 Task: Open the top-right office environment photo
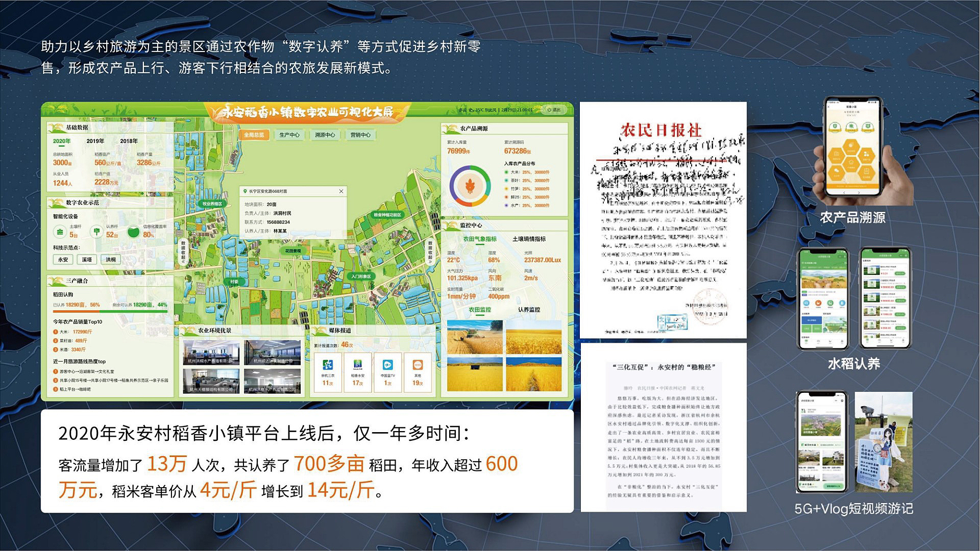coord(273,353)
